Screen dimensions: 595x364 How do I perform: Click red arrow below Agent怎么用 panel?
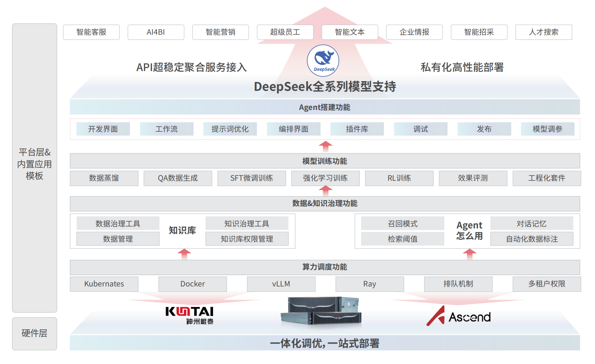coord(469,254)
